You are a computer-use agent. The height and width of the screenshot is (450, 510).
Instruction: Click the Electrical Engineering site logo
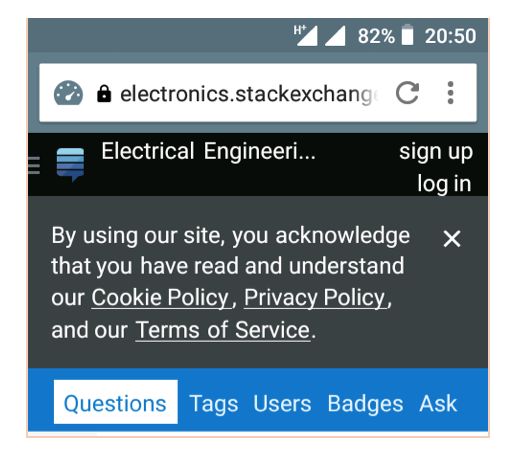70,164
